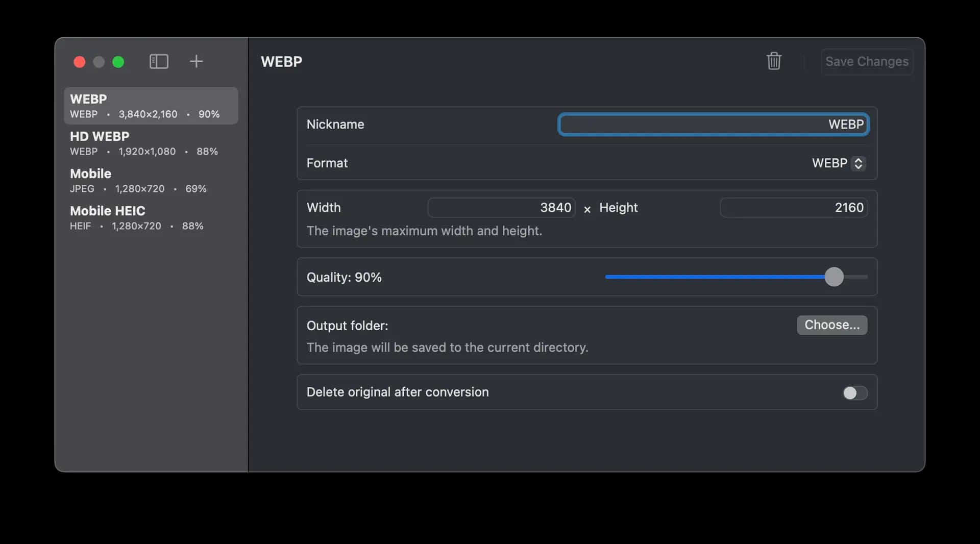Enable Delete original after conversion switch
Screen dimensions: 980x544
tap(854, 392)
